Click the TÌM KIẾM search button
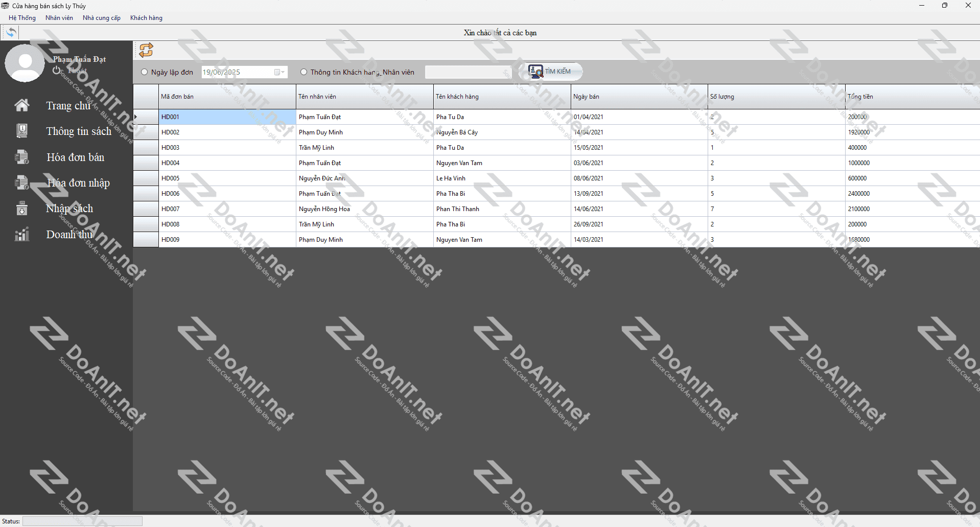This screenshot has height=527, width=980. 550,72
